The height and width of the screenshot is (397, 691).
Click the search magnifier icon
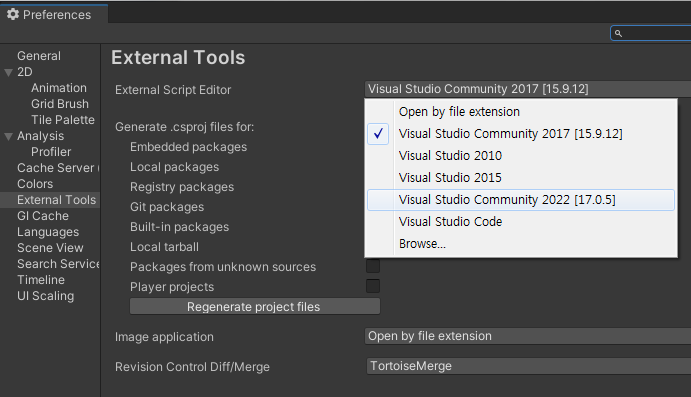coord(618,33)
